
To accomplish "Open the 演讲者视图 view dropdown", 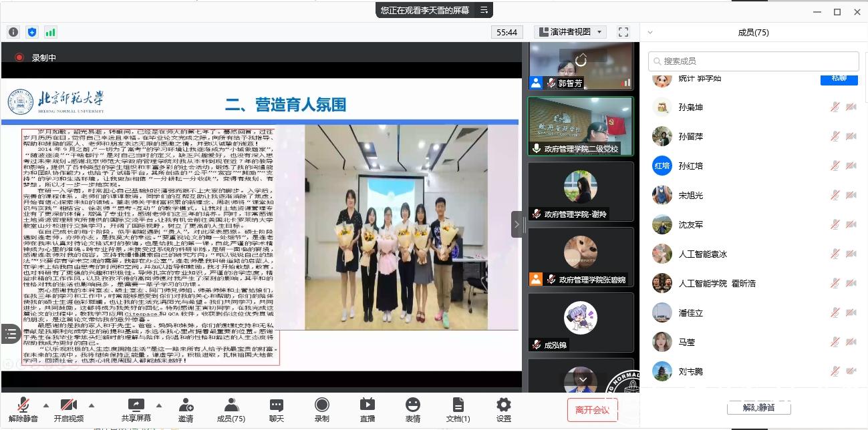I will coord(569,32).
